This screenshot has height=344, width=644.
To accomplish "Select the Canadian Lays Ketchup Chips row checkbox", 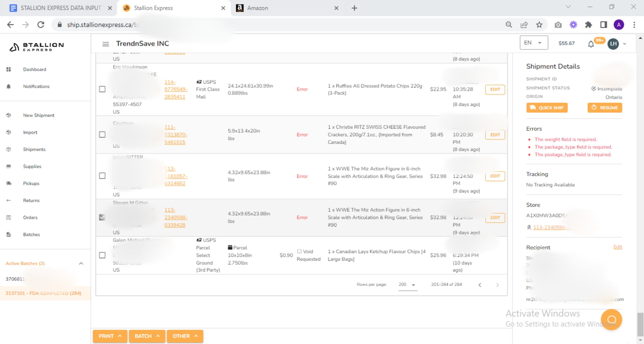I will click(x=102, y=255).
